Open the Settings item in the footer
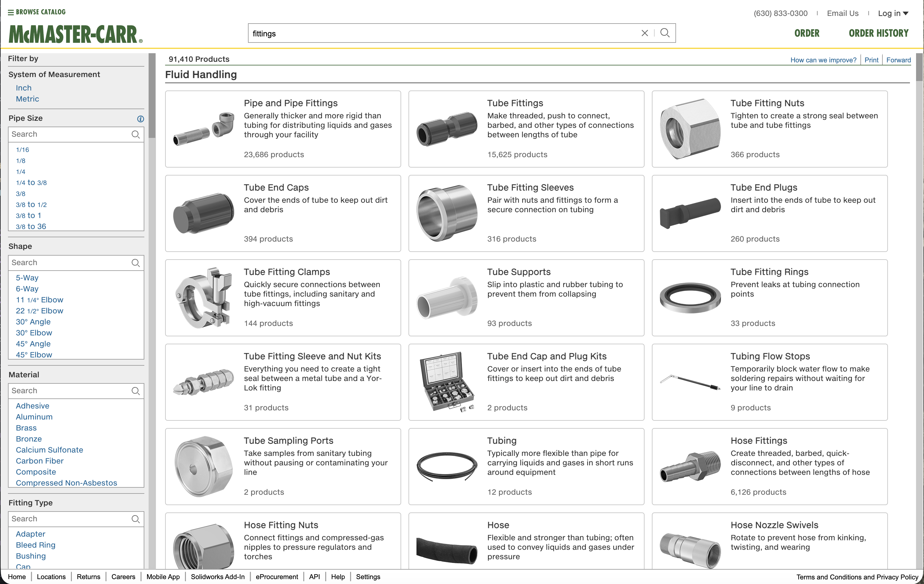This screenshot has height=584, width=924. pos(368,576)
